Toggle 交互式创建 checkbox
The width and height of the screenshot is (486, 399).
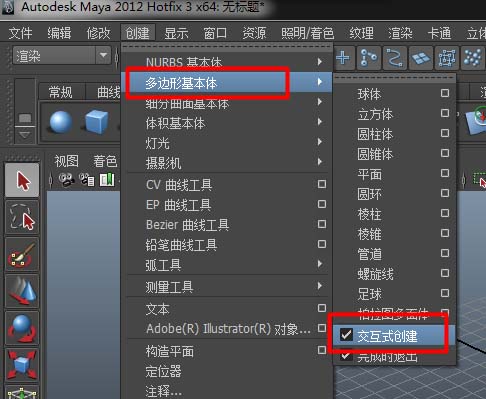(346, 335)
